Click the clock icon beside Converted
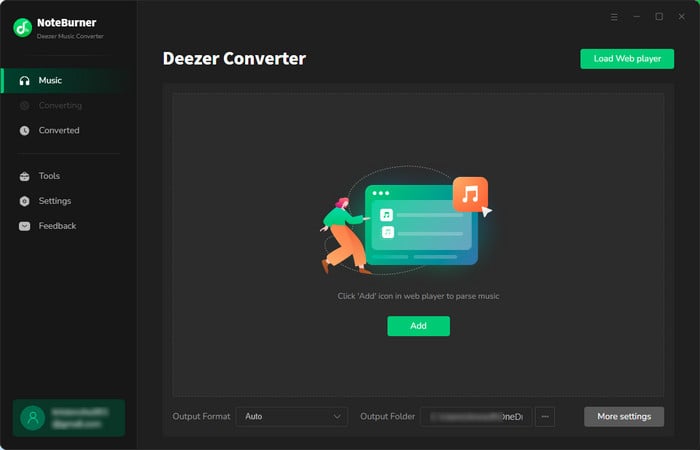 [25, 131]
